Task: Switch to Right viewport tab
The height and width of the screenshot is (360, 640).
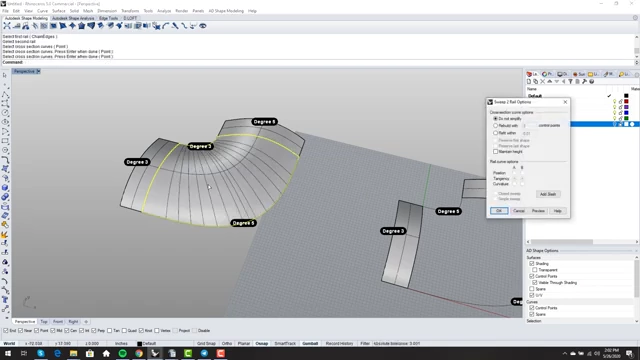Action: click(73, 322)
